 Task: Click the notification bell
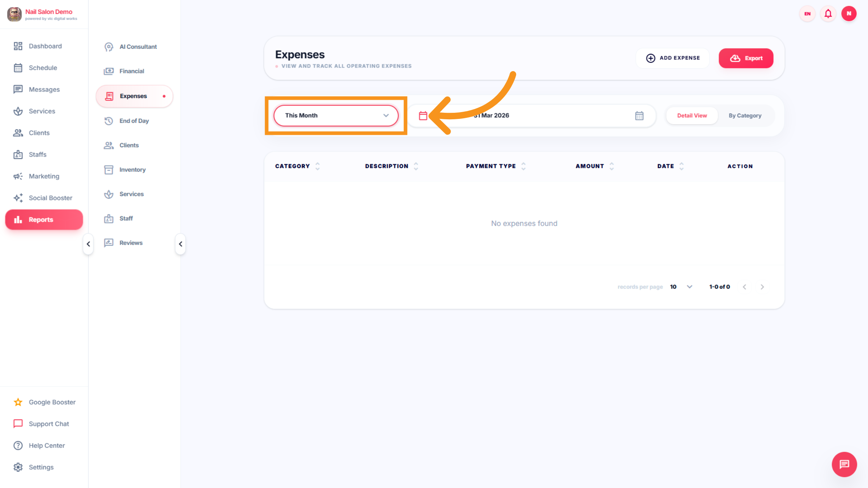pyautogui.click(x=828, y=13)
